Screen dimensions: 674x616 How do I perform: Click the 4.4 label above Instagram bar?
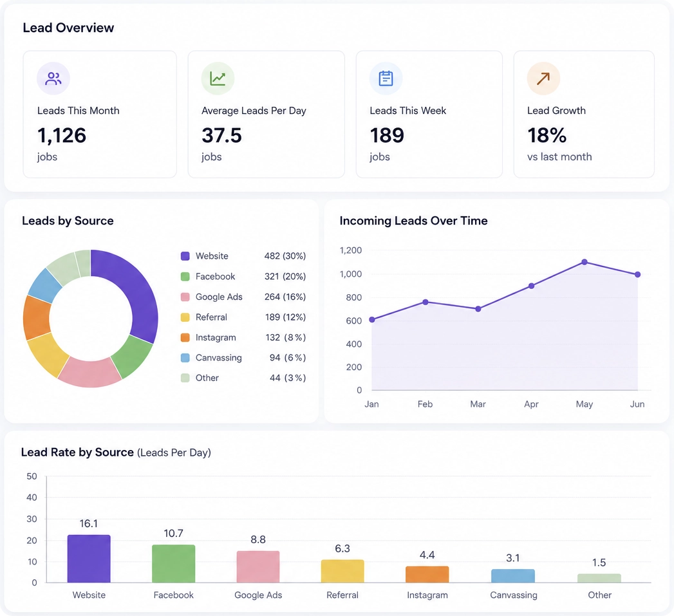click(x=427, y=555)
